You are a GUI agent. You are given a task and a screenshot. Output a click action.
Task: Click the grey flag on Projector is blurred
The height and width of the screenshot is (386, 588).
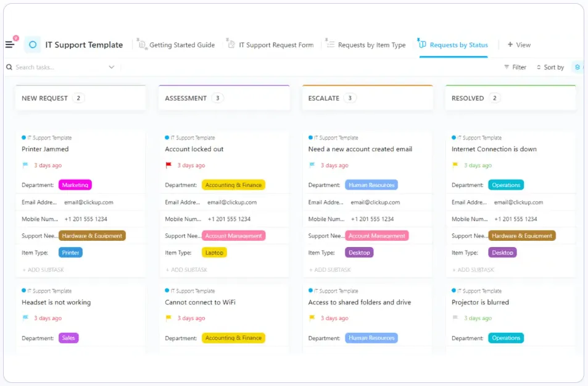tap(455, 318)
